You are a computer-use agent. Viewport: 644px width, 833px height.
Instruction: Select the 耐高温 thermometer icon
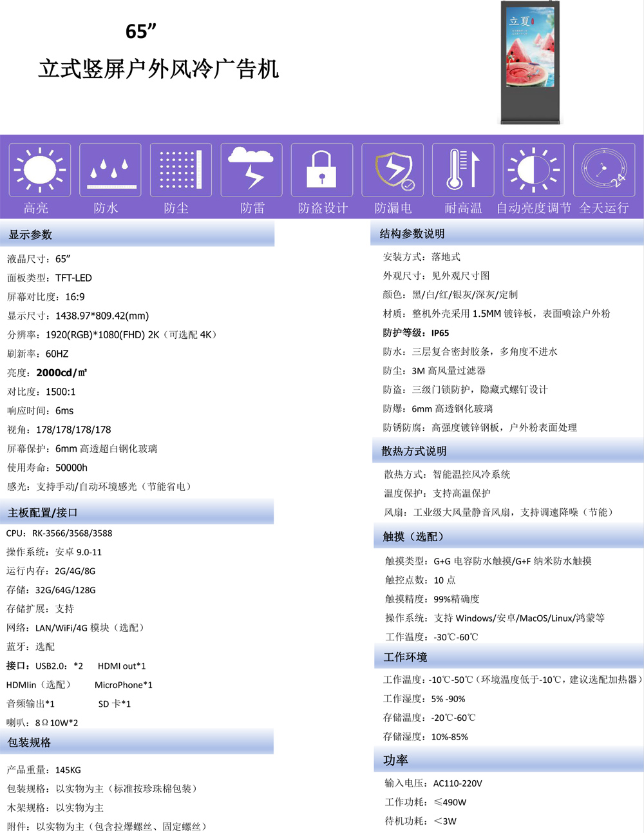[462, 169]
